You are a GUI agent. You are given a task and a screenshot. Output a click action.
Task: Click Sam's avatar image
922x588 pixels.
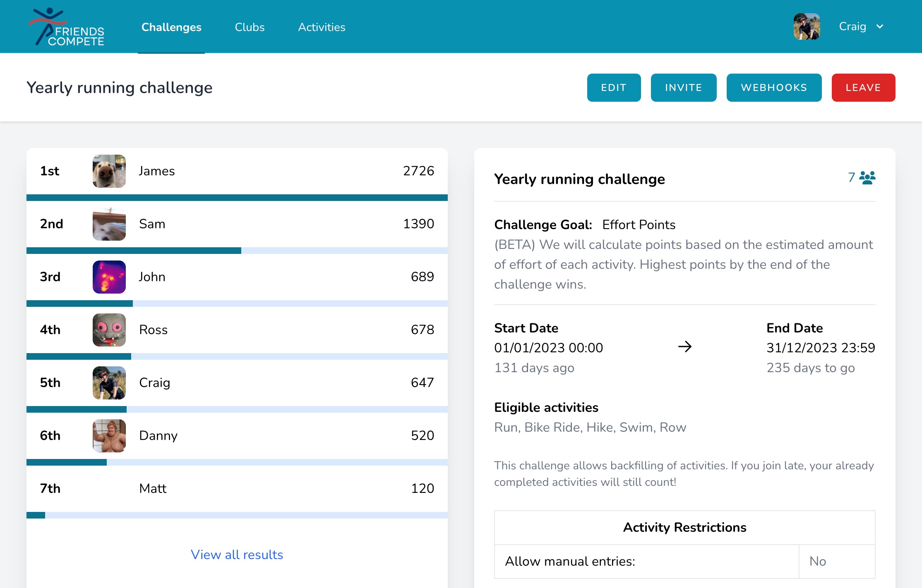coord(109,224)
